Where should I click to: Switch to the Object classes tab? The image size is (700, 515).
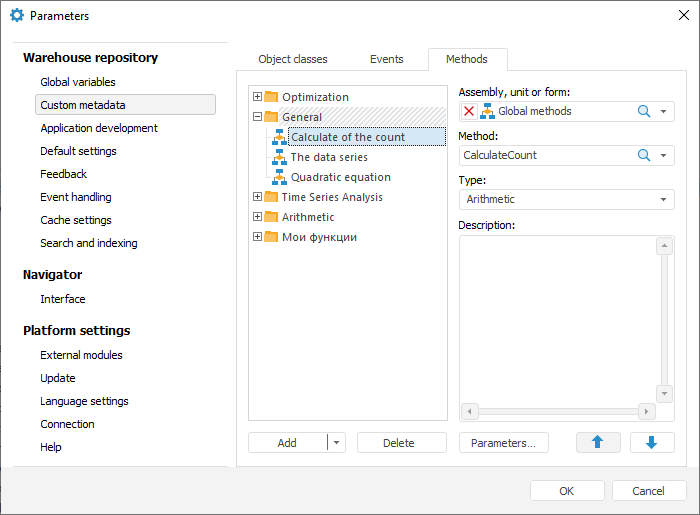click(x=293, y=59)
